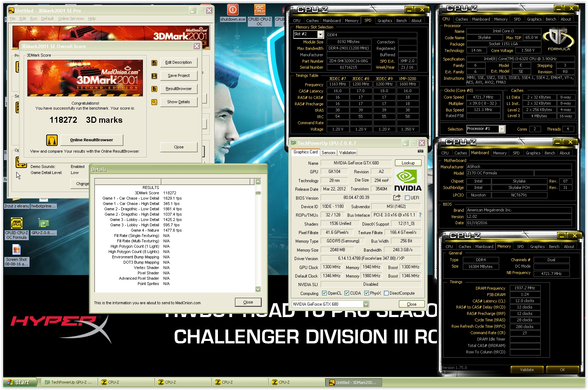588x390 pixels.
Task: Open the Slot #2 memory slot dropdown
Action: click(x=320, y=35)
